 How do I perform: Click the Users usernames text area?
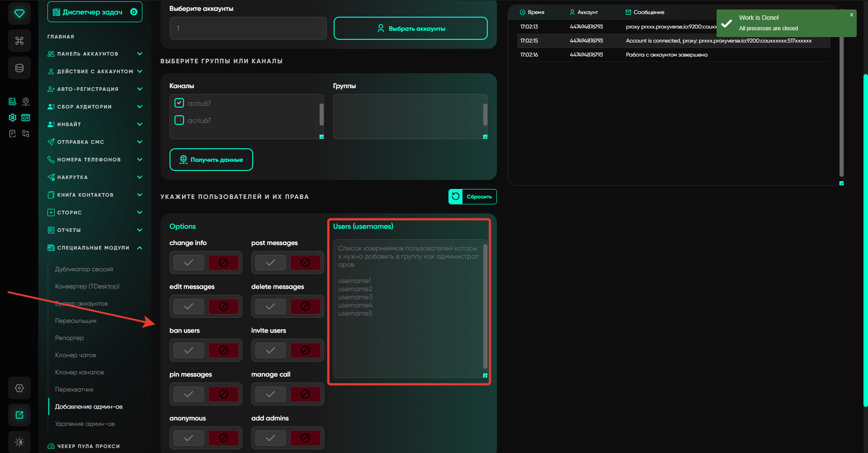coord(408,316)
